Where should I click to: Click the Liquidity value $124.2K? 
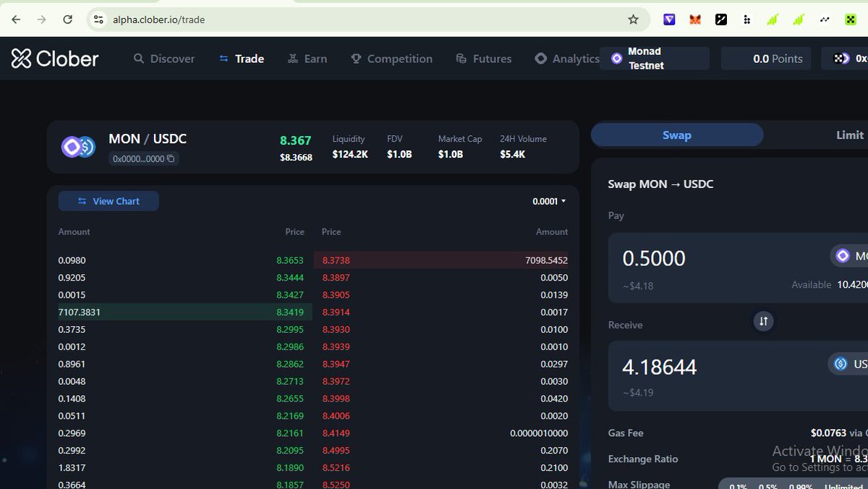coord(350,154)
